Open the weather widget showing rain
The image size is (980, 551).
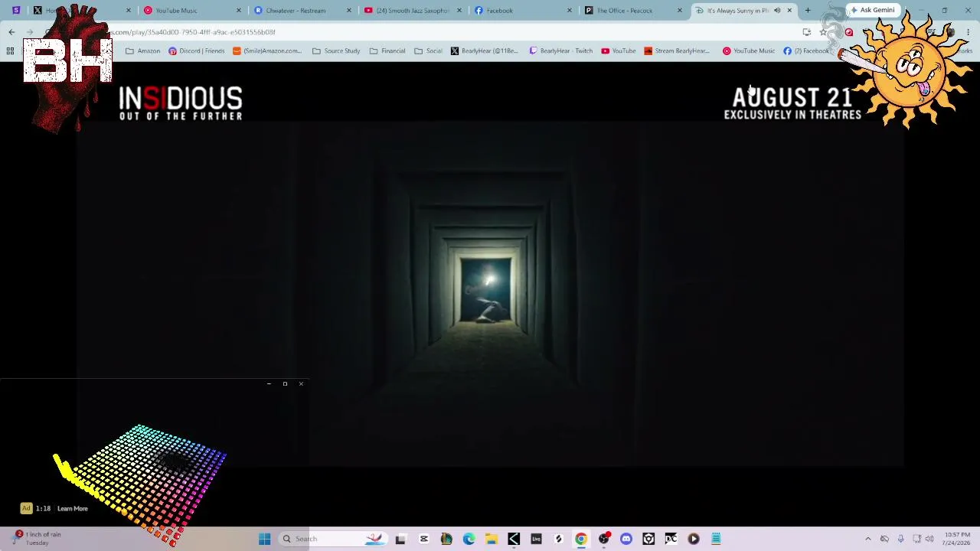pos(36,538)
